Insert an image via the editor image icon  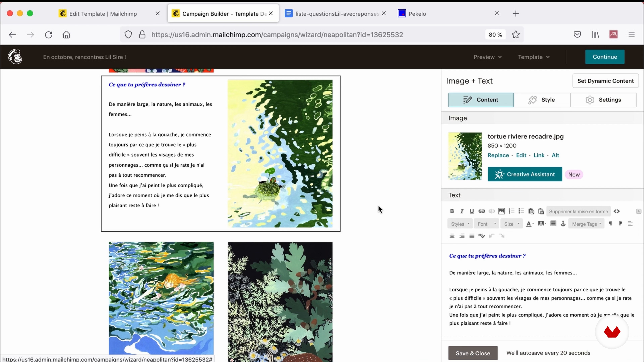pyautogui.click(x=501, y=211)
